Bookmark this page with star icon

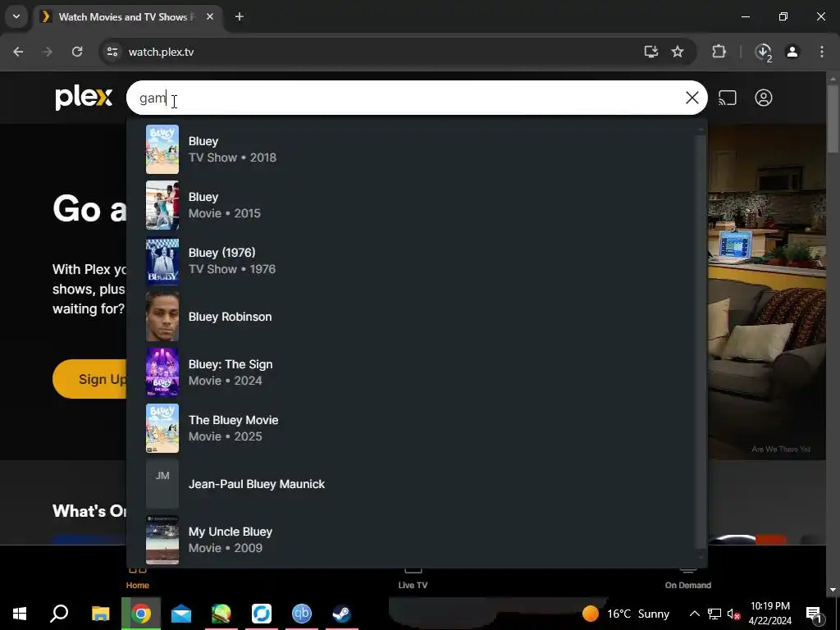[678, 52]
